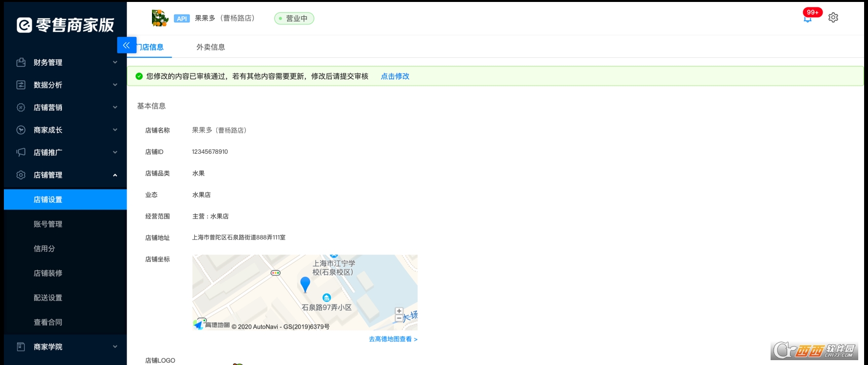Screen dimensions: 868x365
Task: Select 店铺设置 in the sidebar
Action: coord(65,200)
